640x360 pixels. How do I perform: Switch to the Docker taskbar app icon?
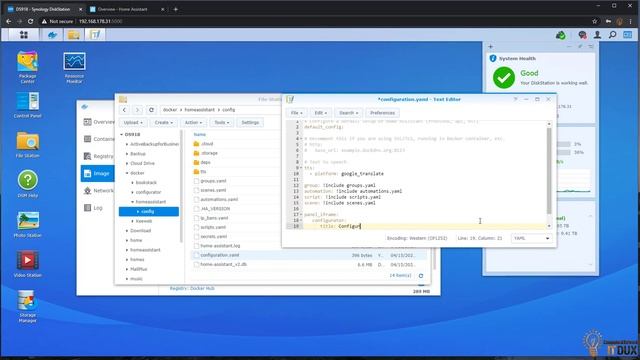point(52,35)
